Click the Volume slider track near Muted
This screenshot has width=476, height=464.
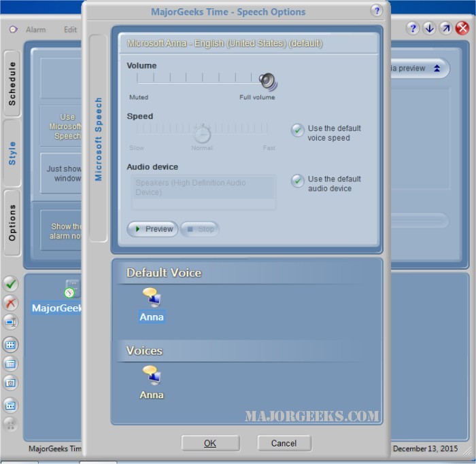coord(139,82)
